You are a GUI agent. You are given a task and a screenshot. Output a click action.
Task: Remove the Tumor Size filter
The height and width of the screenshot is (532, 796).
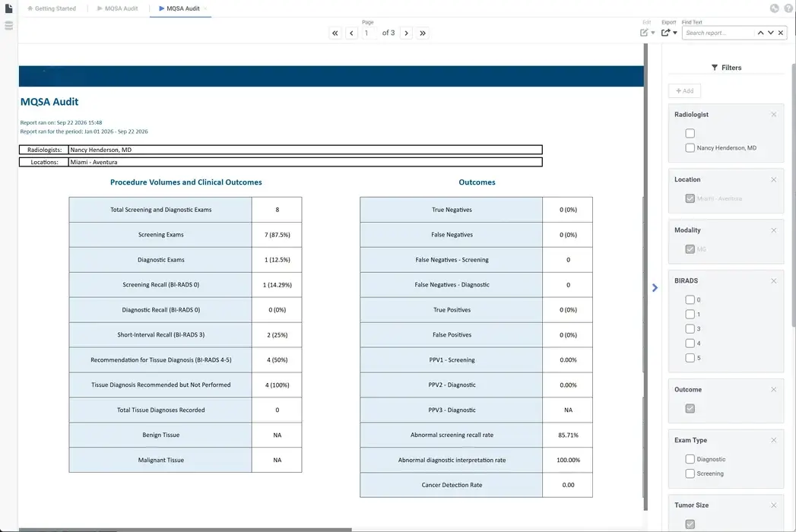coord(774,505)
